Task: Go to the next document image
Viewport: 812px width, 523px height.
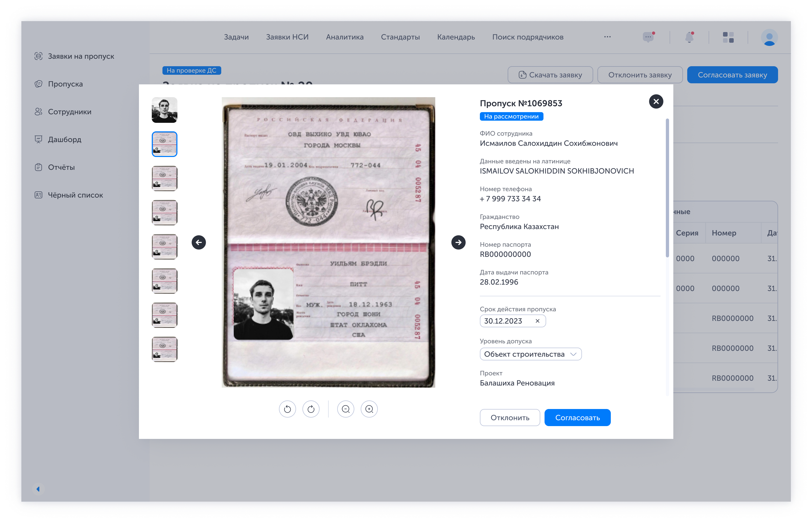Action: [x=458, y=242]
